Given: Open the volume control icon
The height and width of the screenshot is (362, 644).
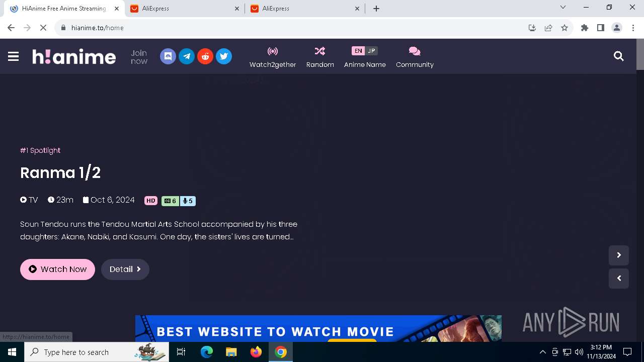Looking at the screenshot, I should 579,352.
